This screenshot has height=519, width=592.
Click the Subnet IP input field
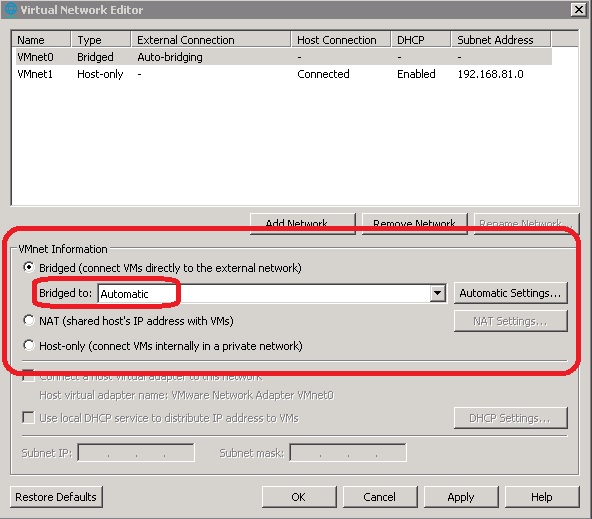(x=136, y=452)
